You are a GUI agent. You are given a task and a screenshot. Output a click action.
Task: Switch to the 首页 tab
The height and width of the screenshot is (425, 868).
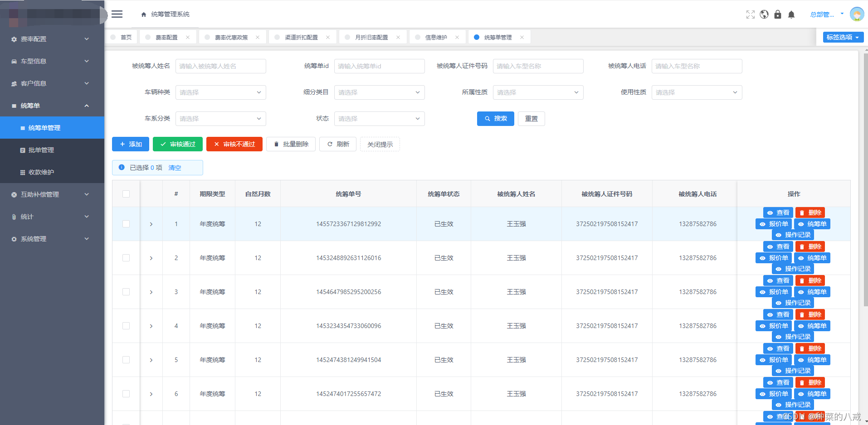point(122,37)
